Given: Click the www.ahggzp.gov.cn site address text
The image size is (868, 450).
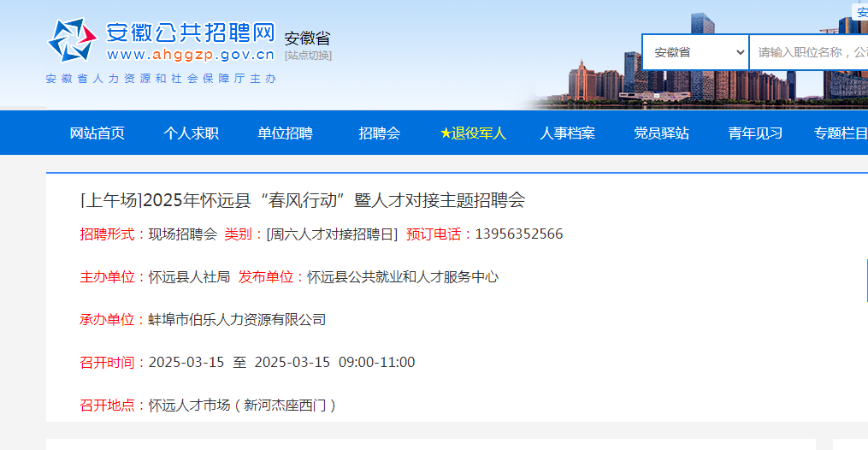Looking at the screenshot, I should pyautogui.click(x=191, y=55).
